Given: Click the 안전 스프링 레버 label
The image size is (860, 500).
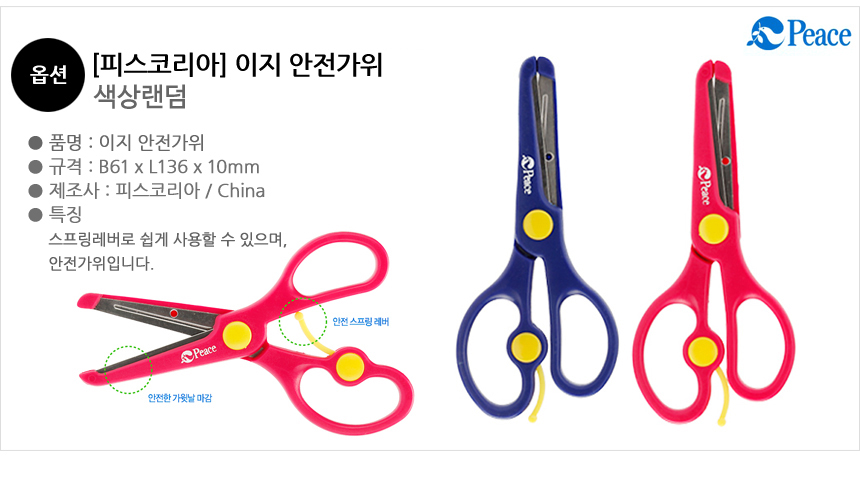Looking at the screenshot, I should (360, 322).
